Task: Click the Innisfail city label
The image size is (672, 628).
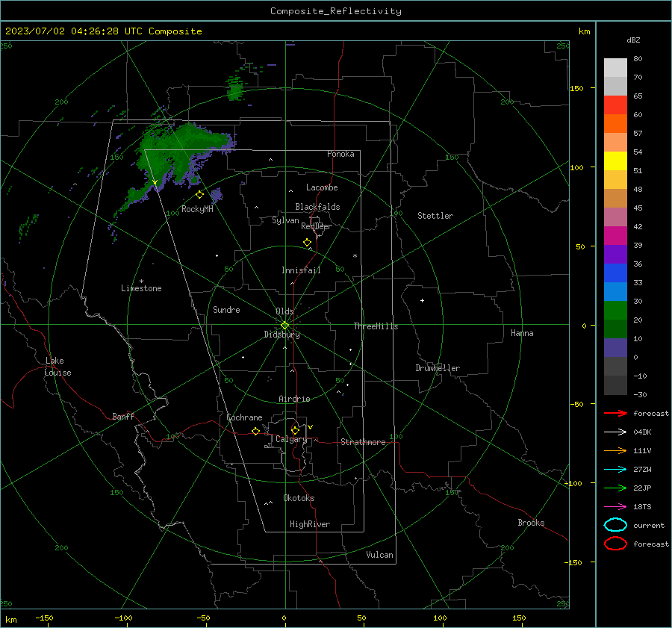Action: coord(301,270)
